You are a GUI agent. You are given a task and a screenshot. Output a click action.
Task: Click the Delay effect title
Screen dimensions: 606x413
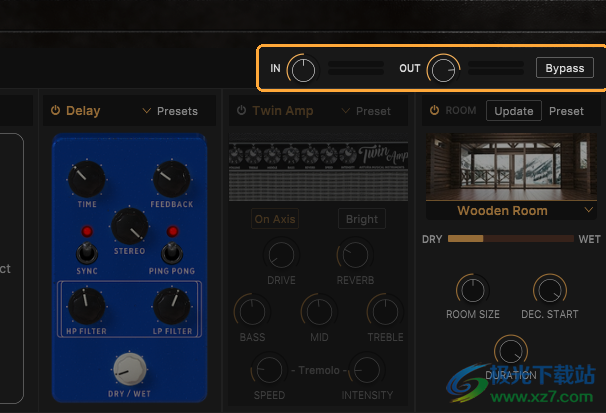pos(83,111)
